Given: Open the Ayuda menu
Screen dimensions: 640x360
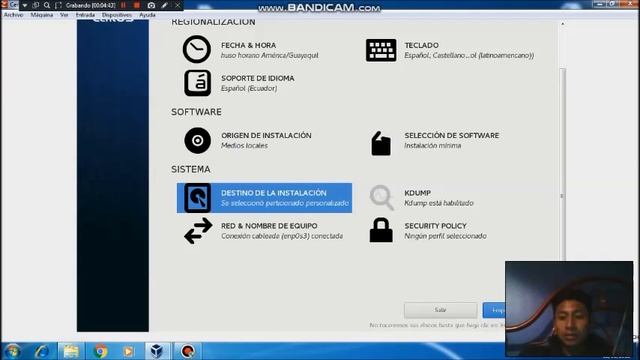Looking at the screenshot, I should 147,15.
